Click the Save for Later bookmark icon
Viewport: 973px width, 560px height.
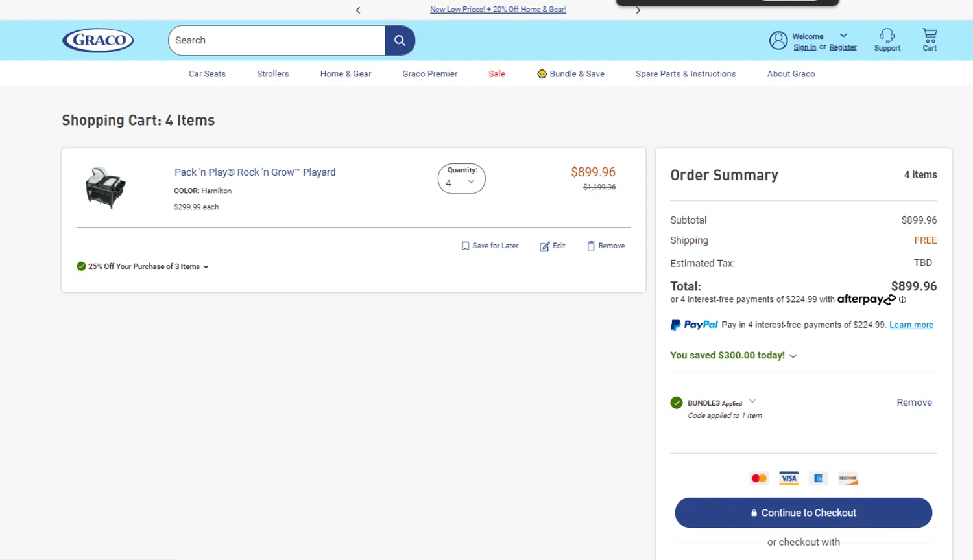coord(465,246)
